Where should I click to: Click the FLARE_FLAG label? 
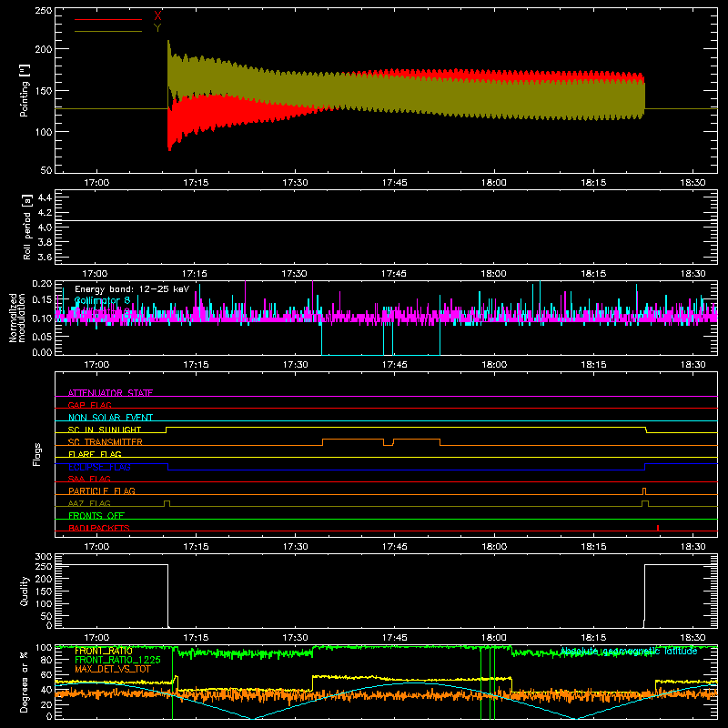(95, 454)
